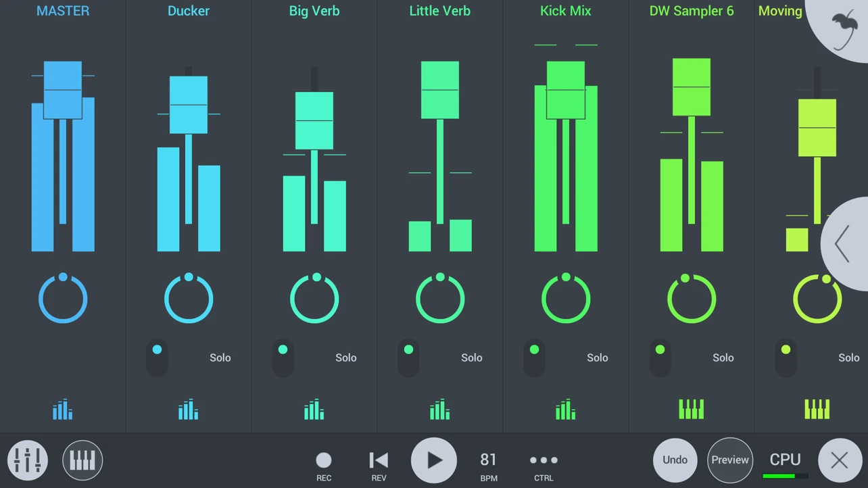Click the Kick Mix pan knob
The width and height of the screenshot is (868, 488).
566,298
